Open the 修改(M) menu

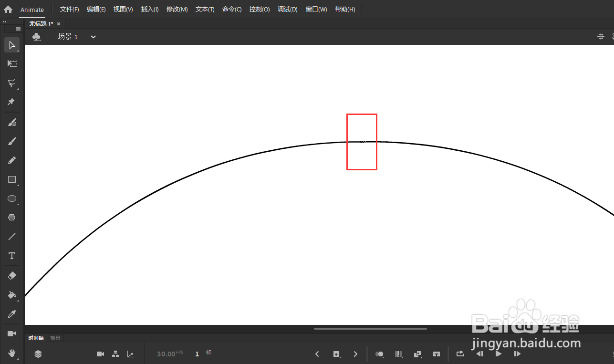[177, 10]
